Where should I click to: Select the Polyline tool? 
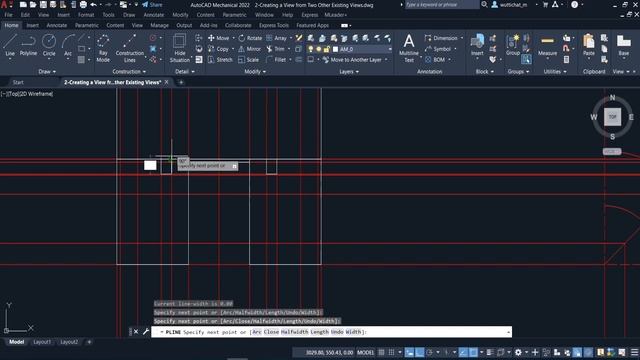click(x=28, y=45)
